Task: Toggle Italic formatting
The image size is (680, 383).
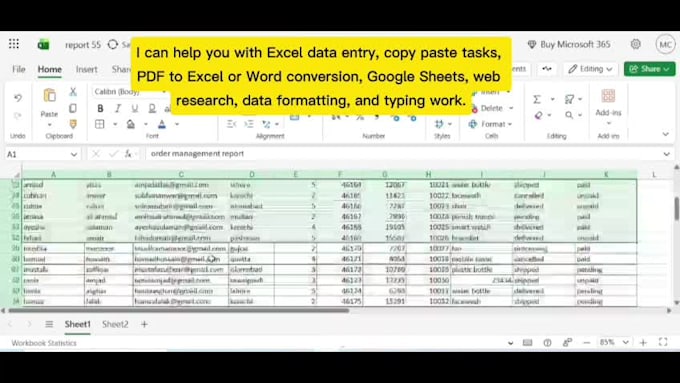Action: (x=118, y=108)
